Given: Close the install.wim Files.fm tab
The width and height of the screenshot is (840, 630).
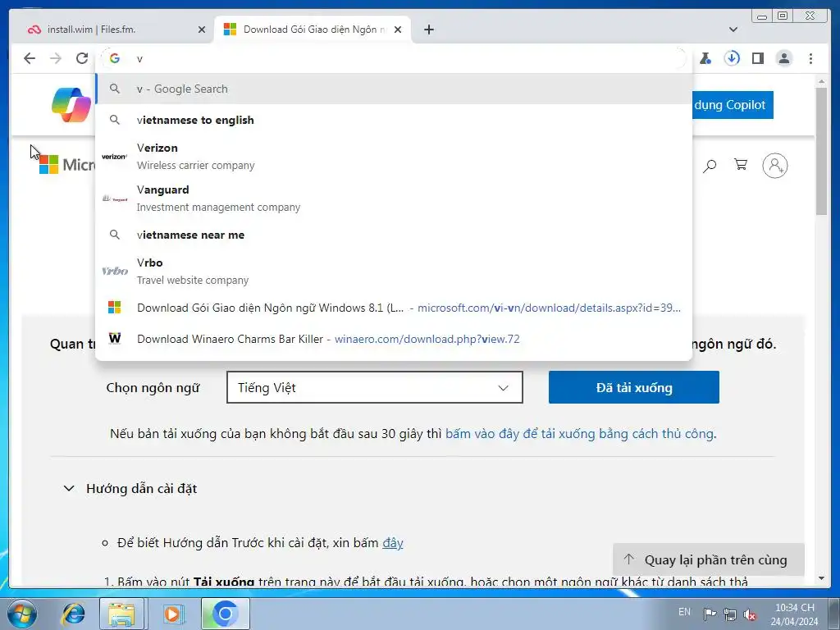Looking at the screenshot, I should pyautogui.click(x=202, y=30).
